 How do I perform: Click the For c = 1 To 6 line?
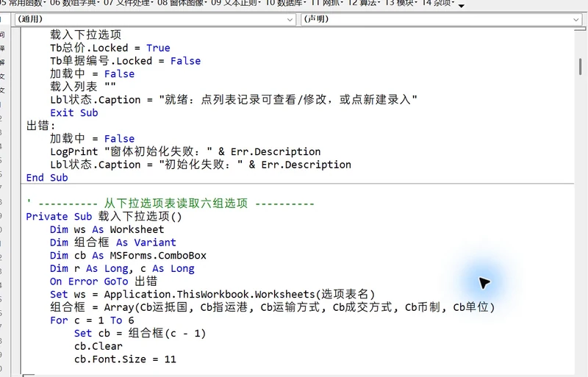(92, 320)
